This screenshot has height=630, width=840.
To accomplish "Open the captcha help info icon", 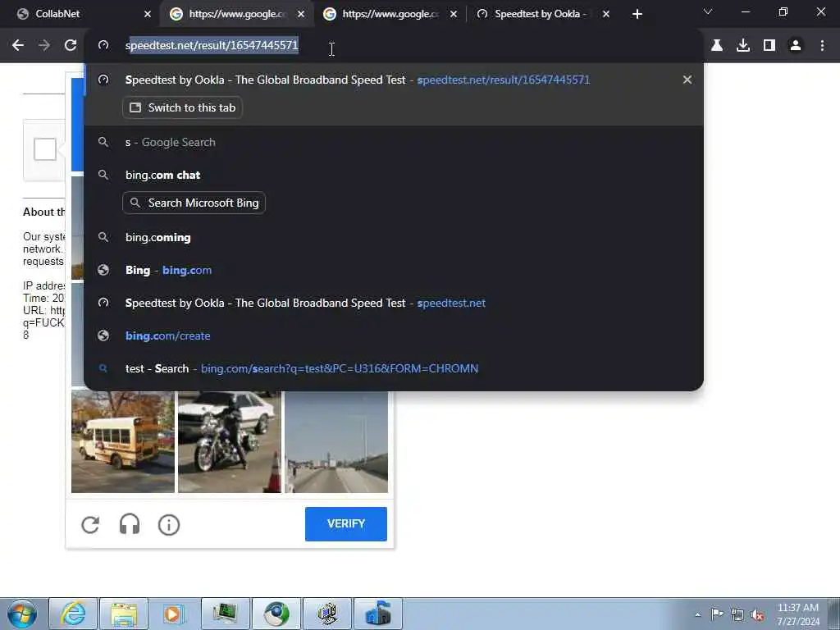I will coord(169,524).
